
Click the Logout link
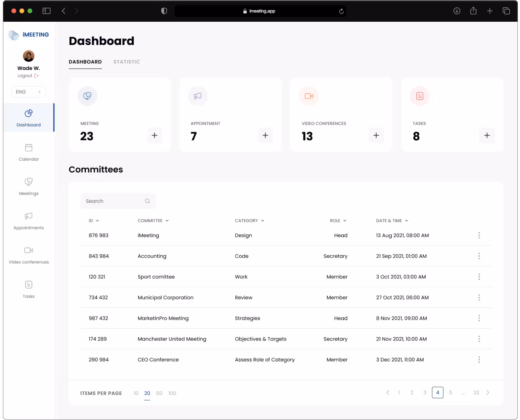tap(28, 76)
